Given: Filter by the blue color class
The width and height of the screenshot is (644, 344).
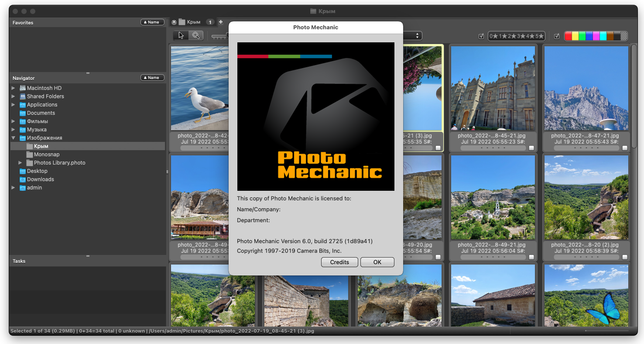Looking at the screenshot, I should coord(589,36).
